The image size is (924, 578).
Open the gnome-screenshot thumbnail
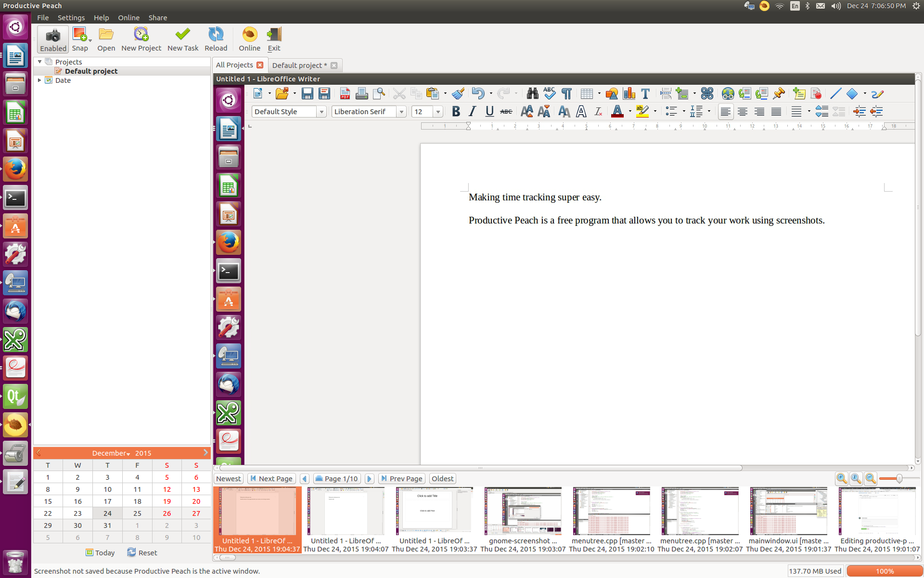(523, 519)
